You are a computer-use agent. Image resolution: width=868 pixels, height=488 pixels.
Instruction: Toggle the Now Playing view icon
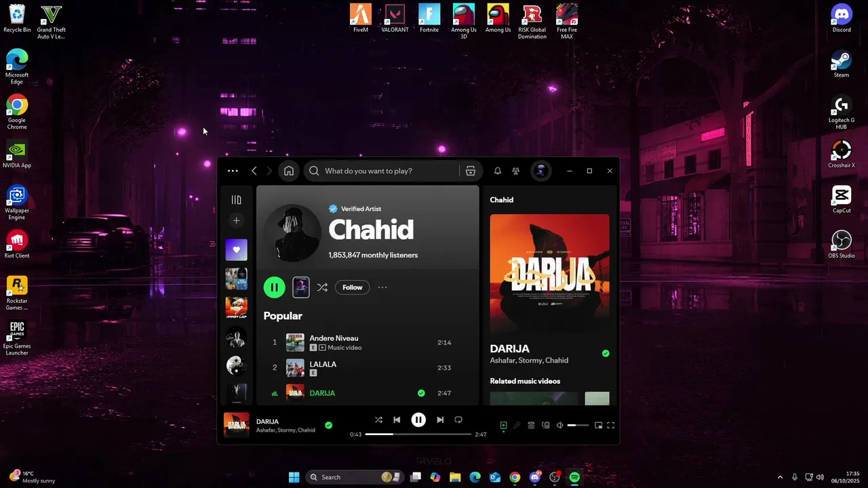point(503,425)
